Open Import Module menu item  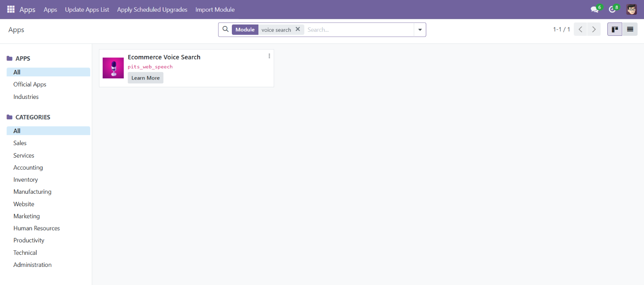(x=215, y=10)
